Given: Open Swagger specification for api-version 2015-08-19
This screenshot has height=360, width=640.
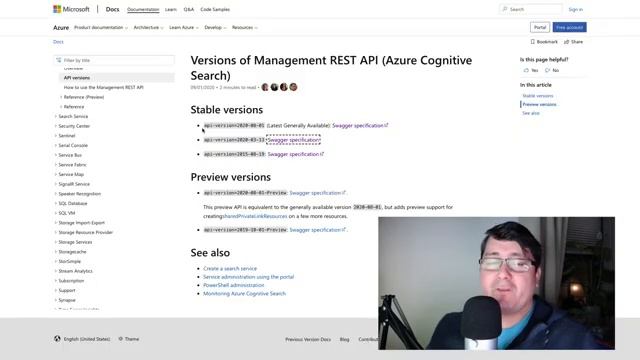Looking at the screenshot, I should 296,154.
